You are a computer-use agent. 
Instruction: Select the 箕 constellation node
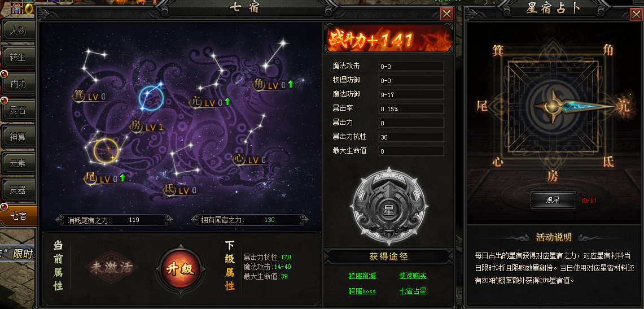click(89, 96)
